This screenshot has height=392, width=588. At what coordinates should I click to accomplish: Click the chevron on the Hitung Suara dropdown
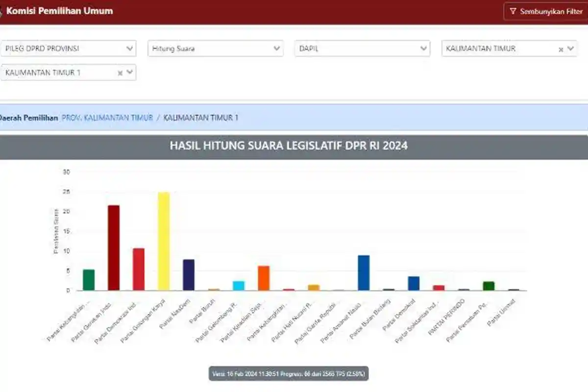point(276,49)
